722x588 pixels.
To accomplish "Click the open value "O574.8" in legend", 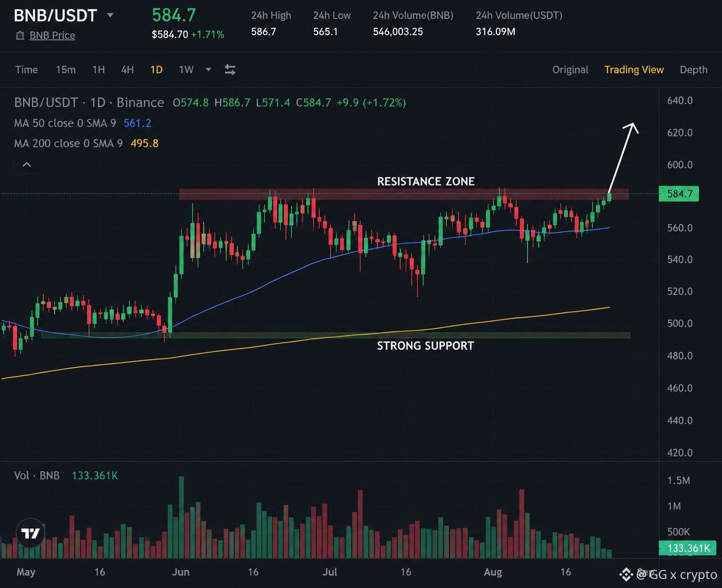I will pyautogui.click(x=191, y=103).
